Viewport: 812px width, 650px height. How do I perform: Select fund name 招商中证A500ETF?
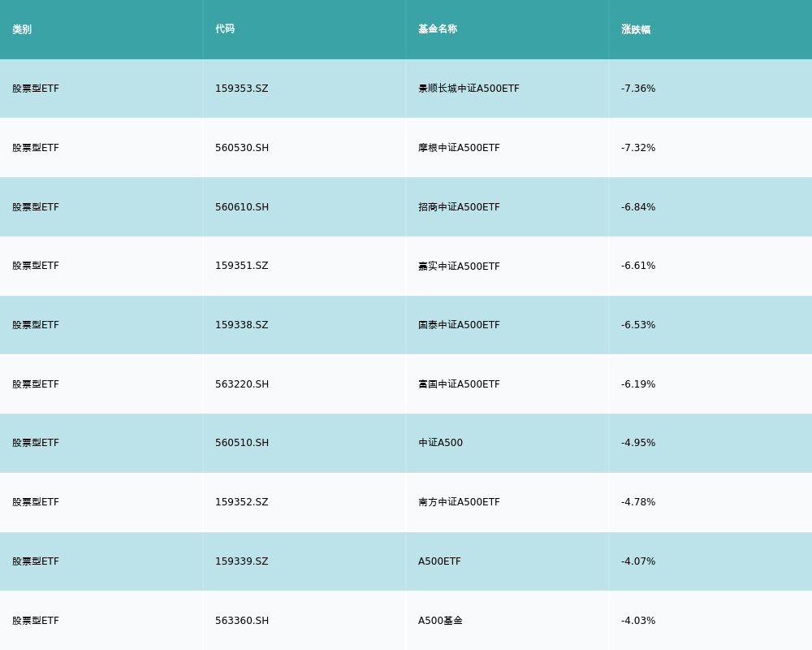459,207
